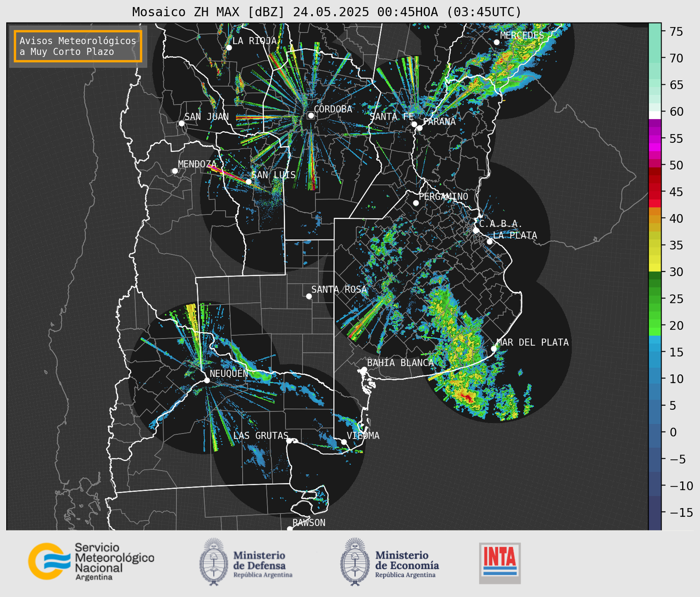Viewport: 700px width, 597px height.
Task: Click the PERGAMINO label text
Action: click(444, 196)
